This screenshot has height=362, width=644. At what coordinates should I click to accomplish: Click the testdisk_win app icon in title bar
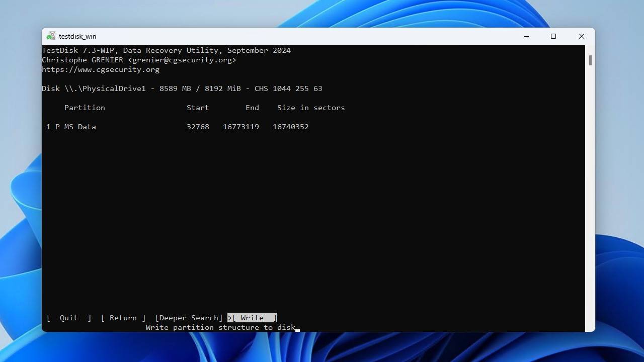point(51,36)
